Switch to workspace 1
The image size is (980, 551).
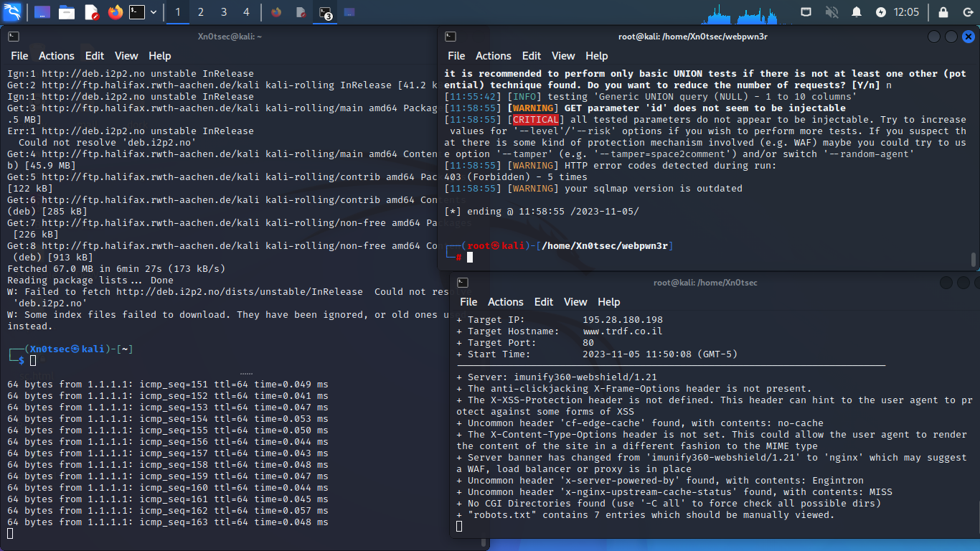[177, 12]
